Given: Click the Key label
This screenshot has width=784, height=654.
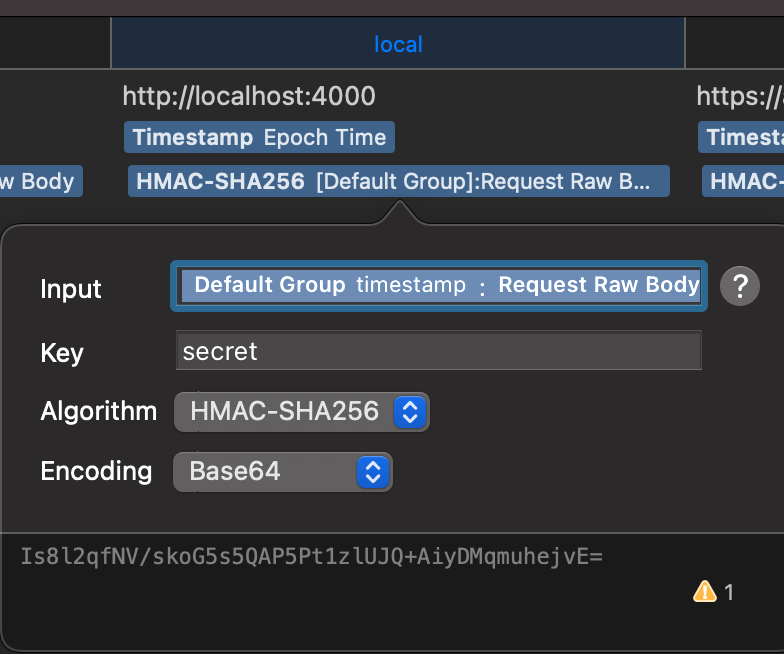Looking at the screenshot, I should coord(62,353).
